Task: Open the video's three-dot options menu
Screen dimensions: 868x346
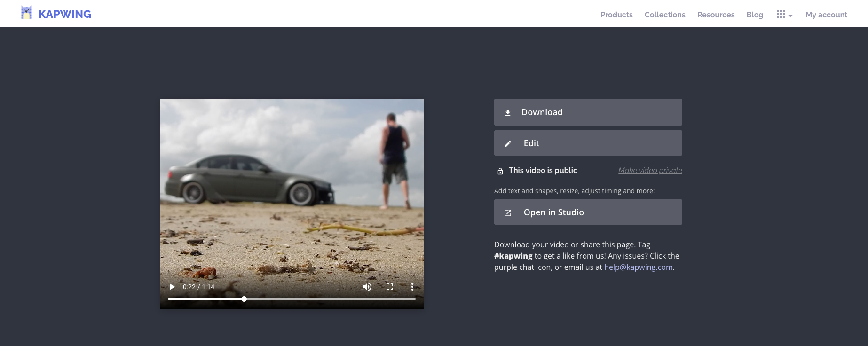Action: point(412,287)
